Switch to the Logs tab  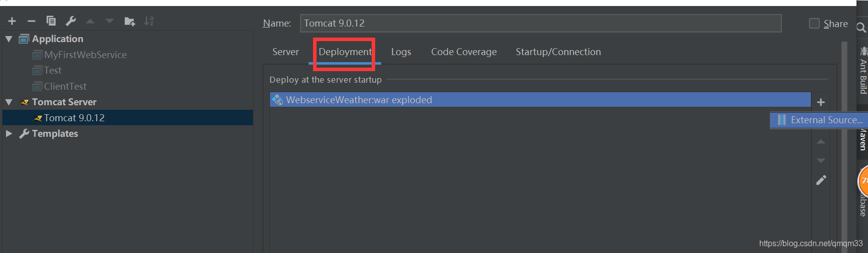(401, 52)
